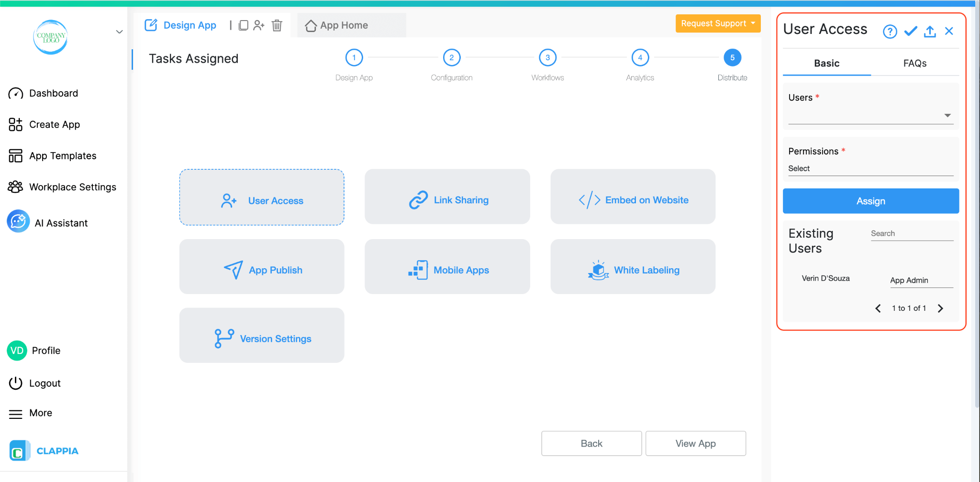Click the Assign button
The height and width of the screenshot is (482, 980).
[870, 201]
